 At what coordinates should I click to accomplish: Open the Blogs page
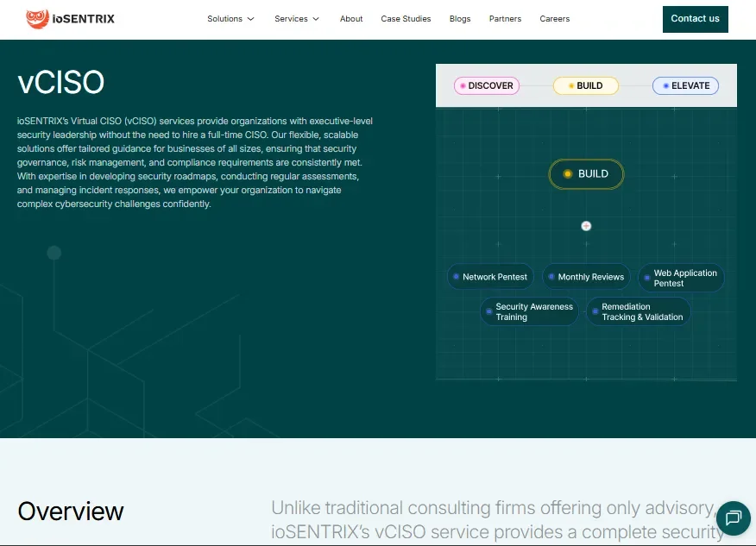pyautogui.click(x=459, y=19)
